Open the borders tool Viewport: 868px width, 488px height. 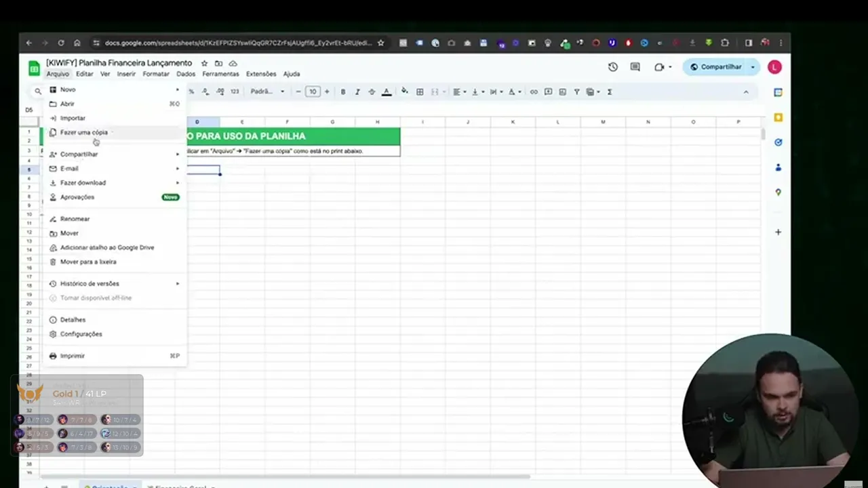pos(420,91)
